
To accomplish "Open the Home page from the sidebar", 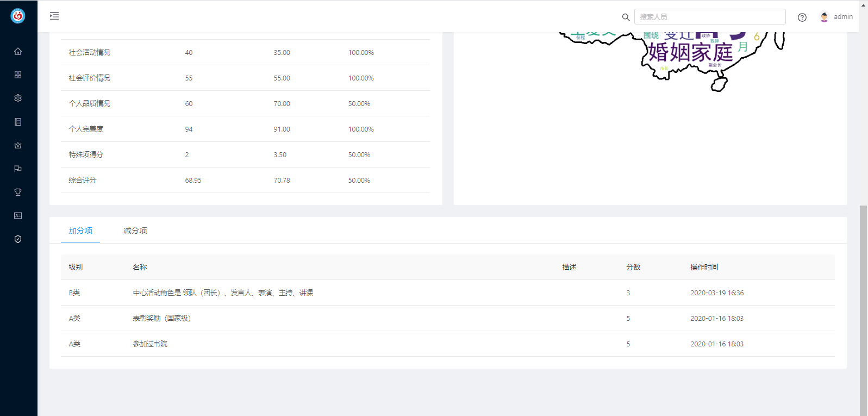I will [18, 51].
